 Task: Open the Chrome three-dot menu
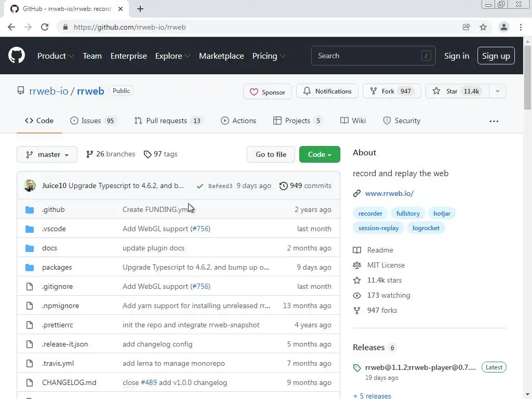click(x=521, y=27)
